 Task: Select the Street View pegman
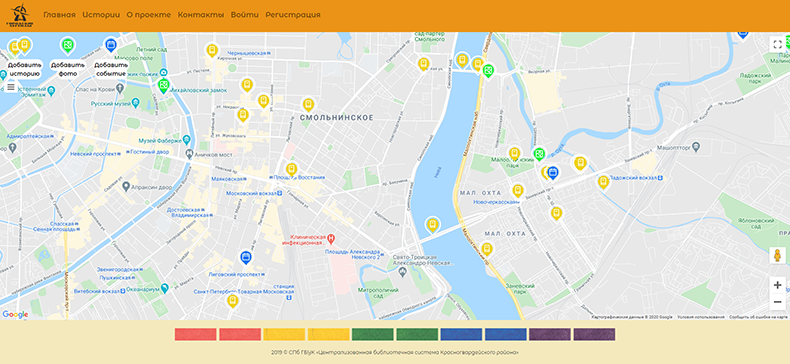point(777,255)
